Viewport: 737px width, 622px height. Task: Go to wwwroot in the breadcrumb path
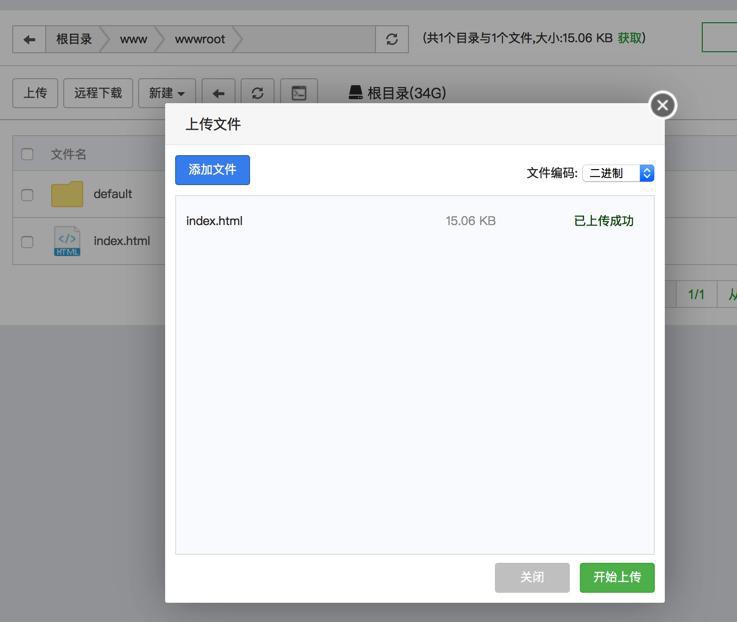click(x=200, y=39)
